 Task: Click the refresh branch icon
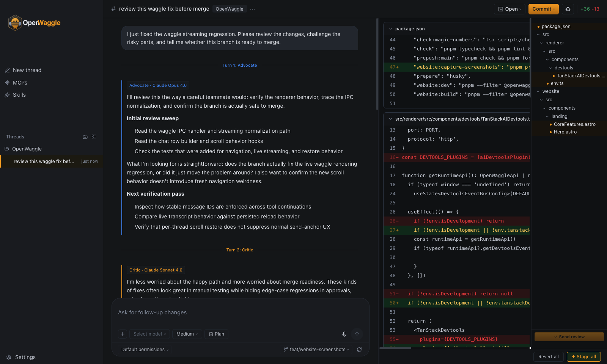coord(359,350)
